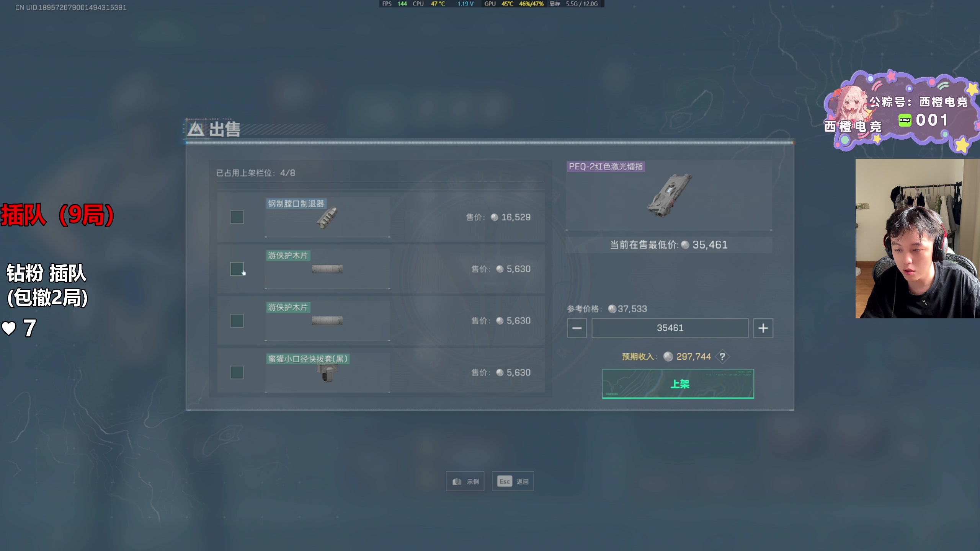This screenshot has width=980, height=551.
Task: Click the heart icon next to 7
Action: point(9,328)
